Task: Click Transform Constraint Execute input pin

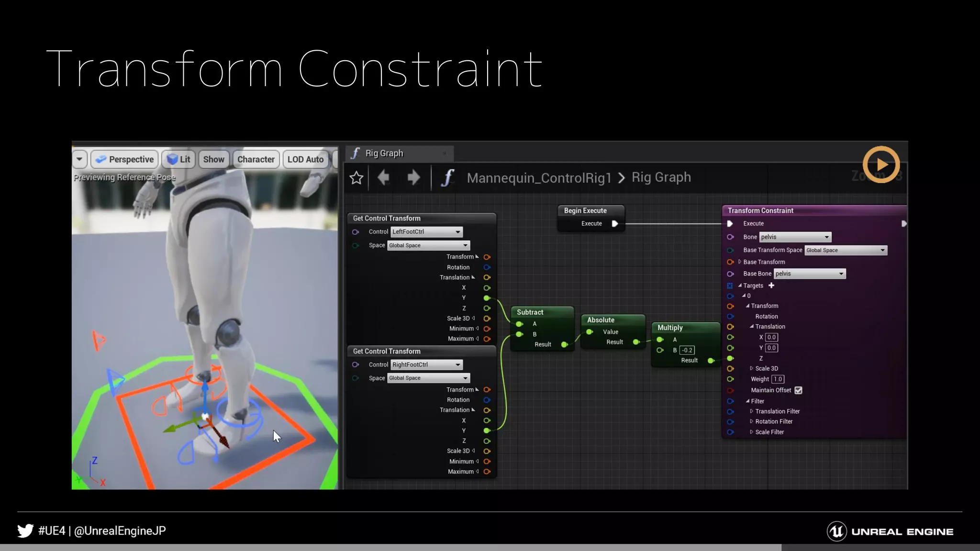Action: tap(730, 223)
